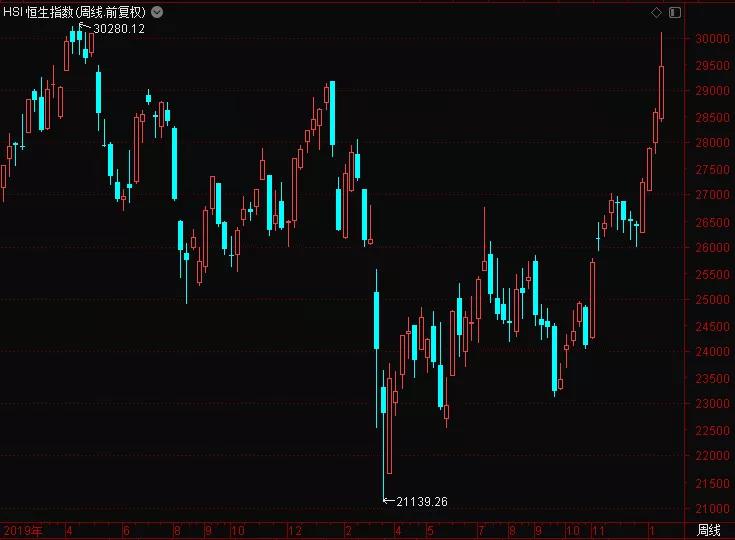Screen dimensions: 735x540
Task: Click the month 11 marker on time axis
Action: 598,531
